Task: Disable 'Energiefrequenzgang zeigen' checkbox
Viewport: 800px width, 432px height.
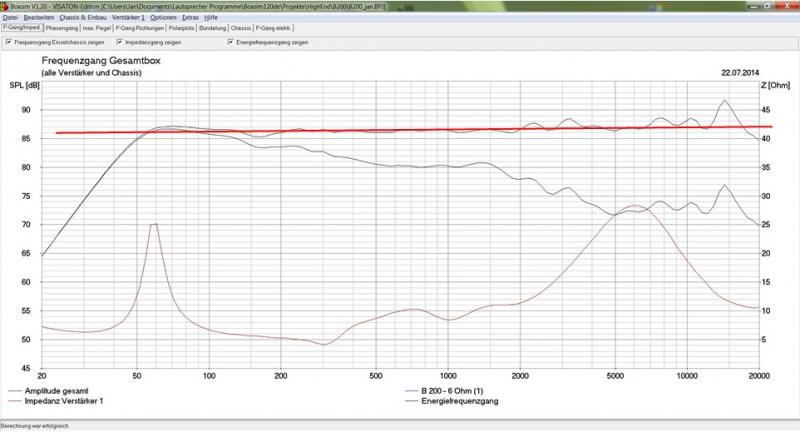Action: click(231, 43)
